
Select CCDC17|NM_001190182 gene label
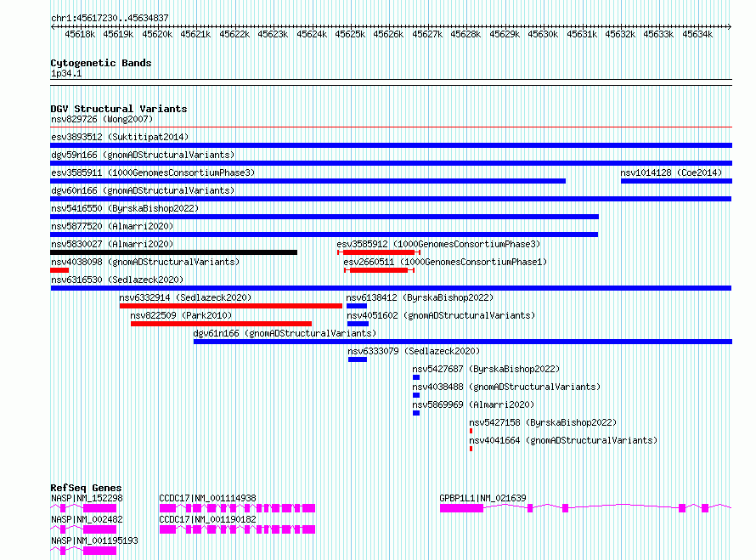(x=208, y=519)
